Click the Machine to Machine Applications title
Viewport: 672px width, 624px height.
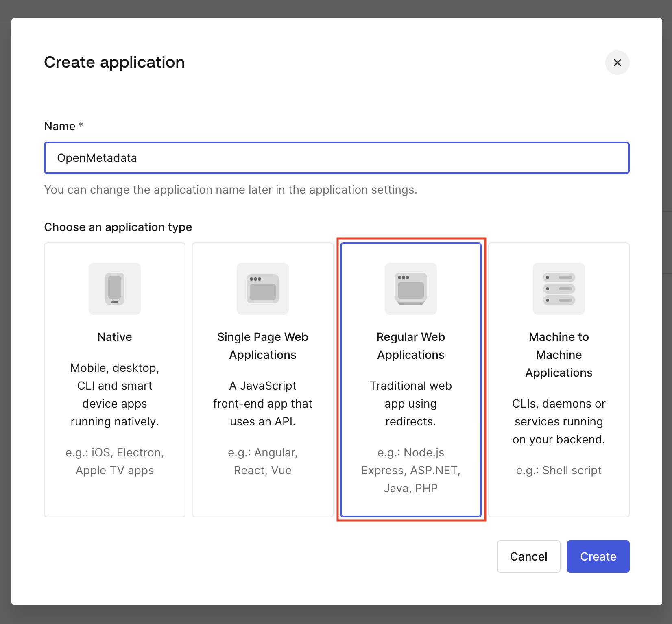tap(559, 354)
